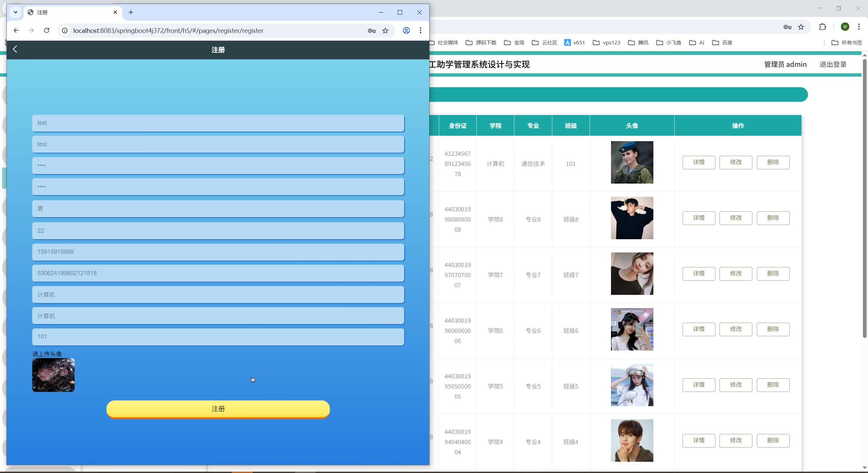
Task: Open the Chrome three-dot menu
Action: pyautogui.click(x=420, y=31)
